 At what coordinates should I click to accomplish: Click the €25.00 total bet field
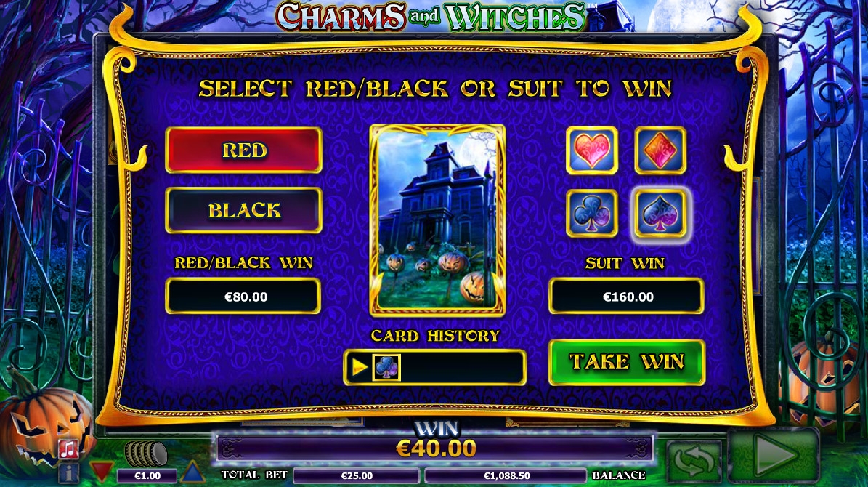[x=357, y=475]
